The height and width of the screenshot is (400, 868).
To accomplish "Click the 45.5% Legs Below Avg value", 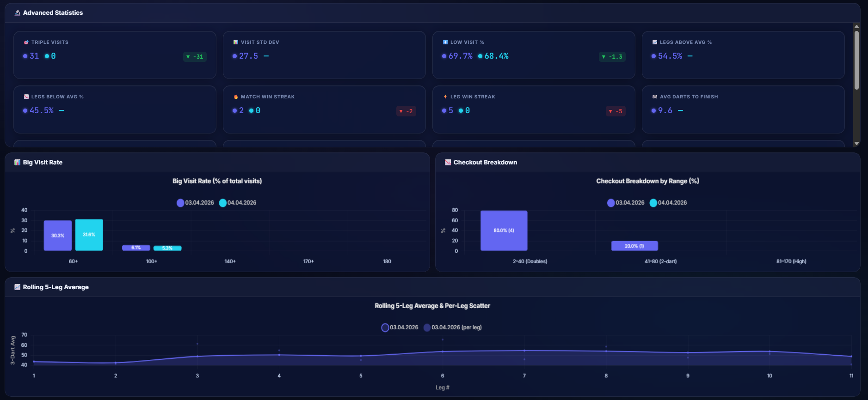I will click(x=42, y=110).
